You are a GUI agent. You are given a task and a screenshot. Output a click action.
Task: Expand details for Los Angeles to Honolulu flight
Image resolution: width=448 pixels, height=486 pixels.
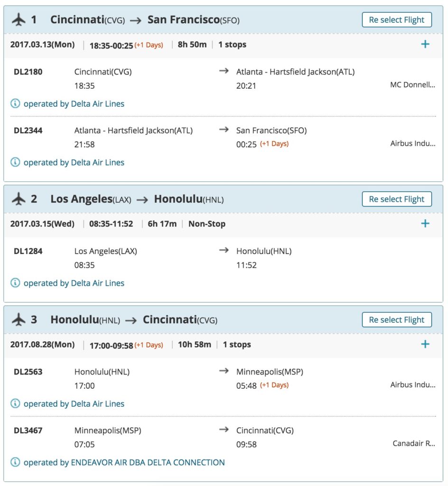tap(425, 224)
